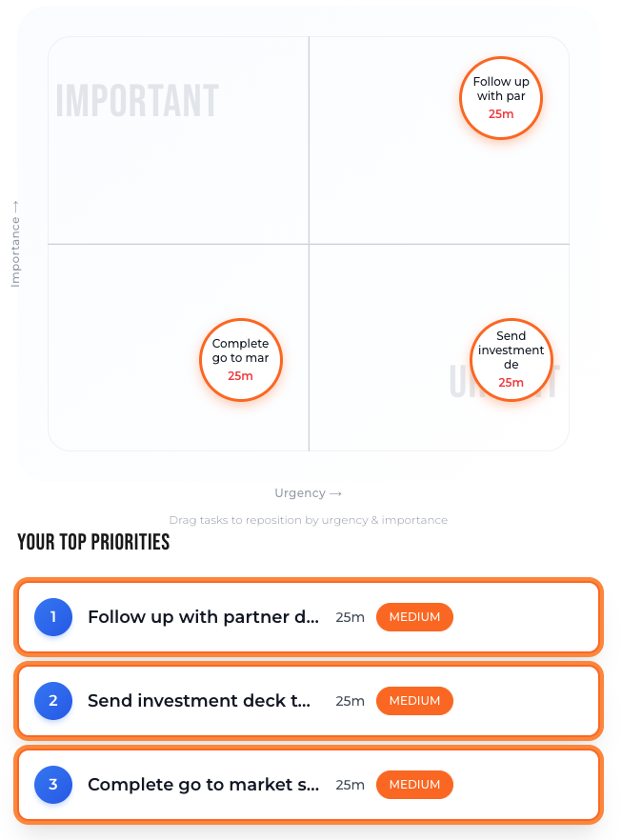622x840 pixels.
Task: Click the 25m time label on priority 3
Action: [x=350, y=785]
